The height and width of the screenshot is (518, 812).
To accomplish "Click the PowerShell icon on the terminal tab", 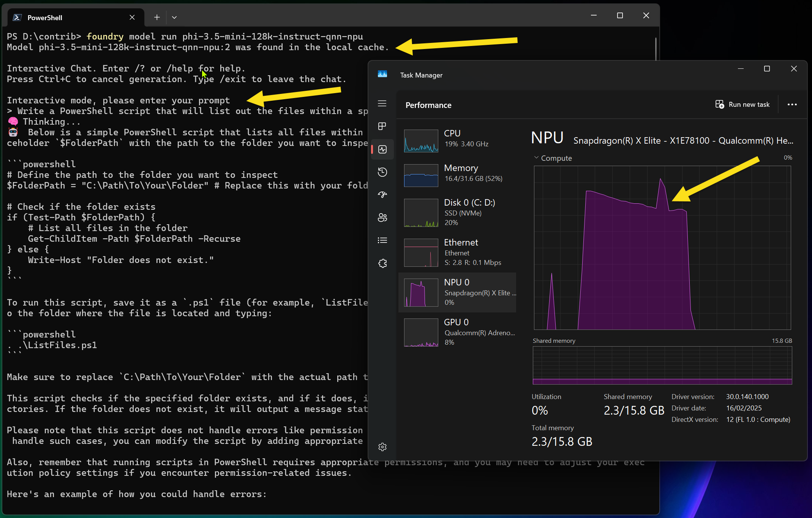I will tap(17, 17).
